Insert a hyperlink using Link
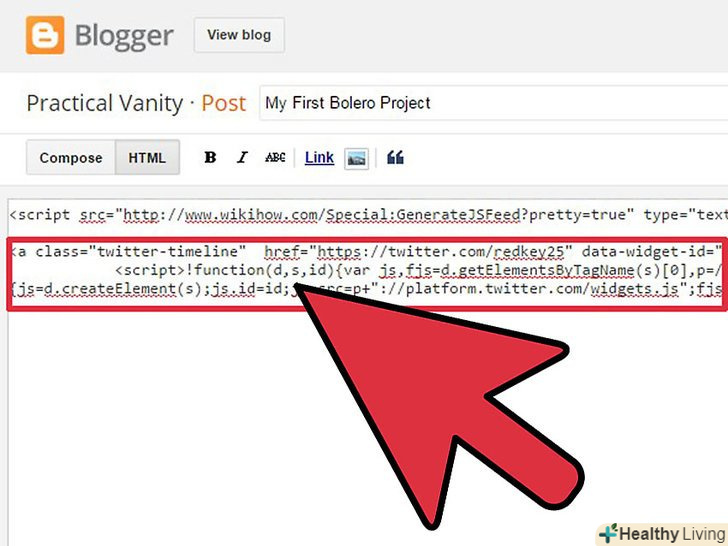The image size is (728, 546). coord(319,158)
